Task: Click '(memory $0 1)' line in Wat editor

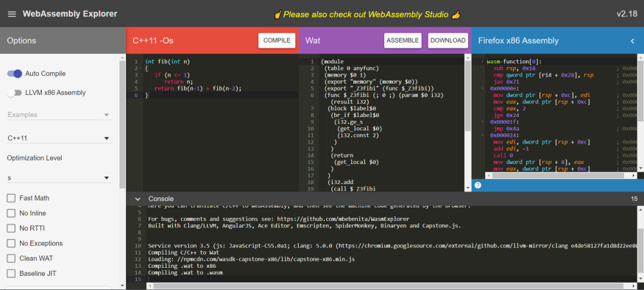Action: pyautogui.click(x=344, y=75)
